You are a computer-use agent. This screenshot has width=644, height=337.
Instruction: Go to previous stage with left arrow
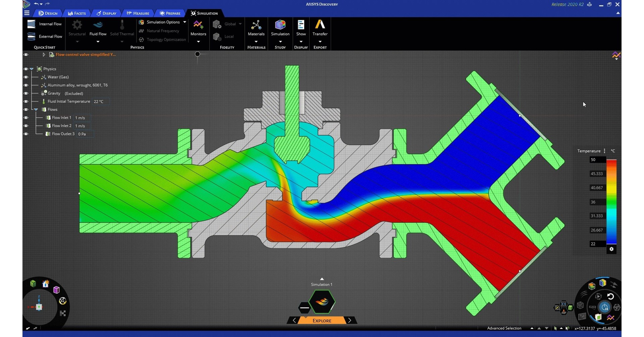pos(294,321)
